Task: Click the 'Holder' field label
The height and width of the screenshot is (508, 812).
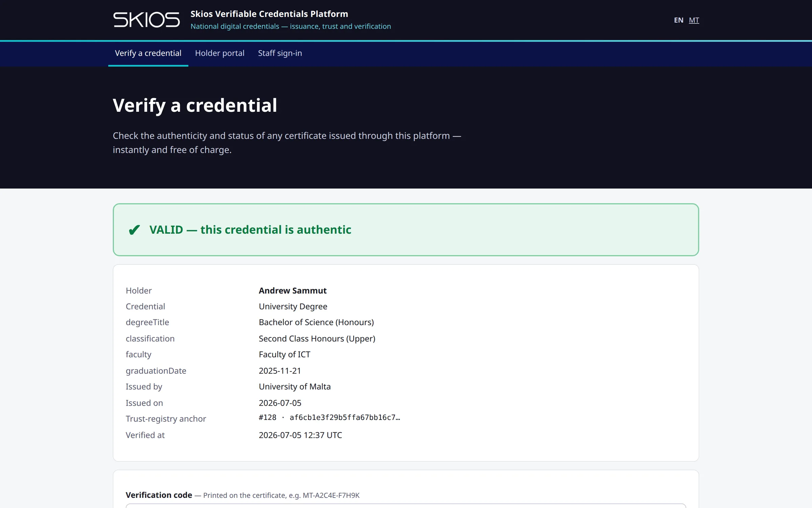Action: point(139,291)
